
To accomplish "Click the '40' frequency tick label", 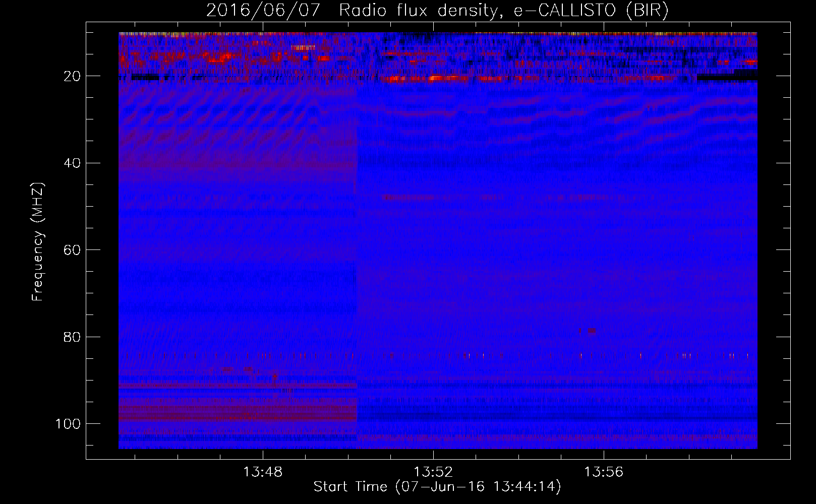I will point(72,163).
